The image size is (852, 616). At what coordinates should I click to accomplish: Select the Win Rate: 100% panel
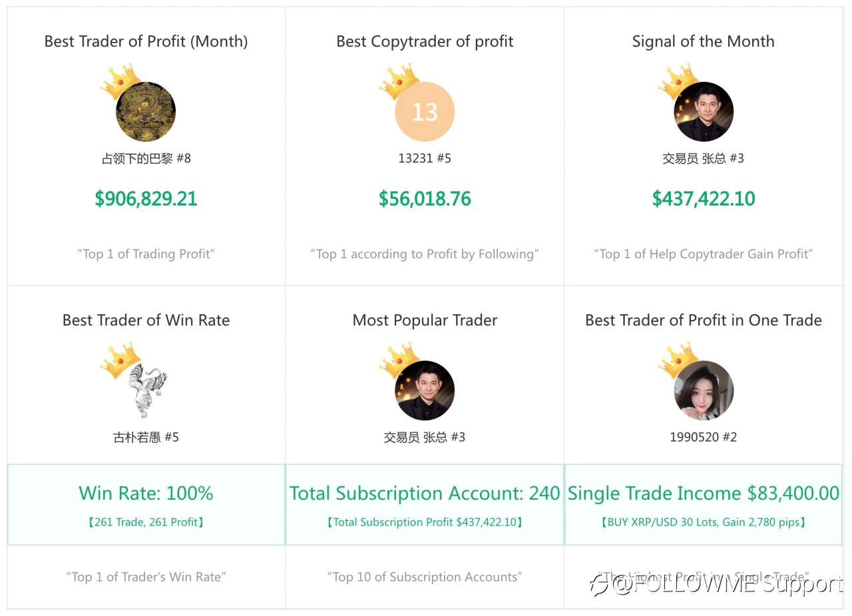(146, 505)
